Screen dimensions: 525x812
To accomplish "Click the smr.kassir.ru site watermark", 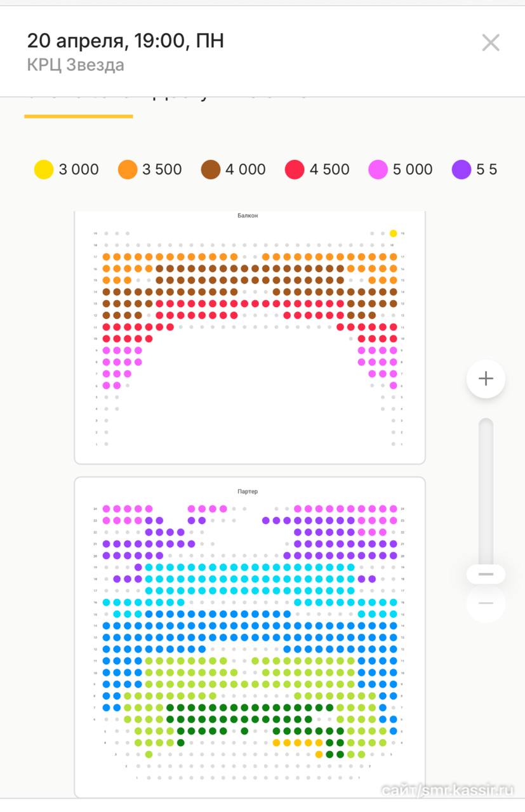I will click(448, 790).
